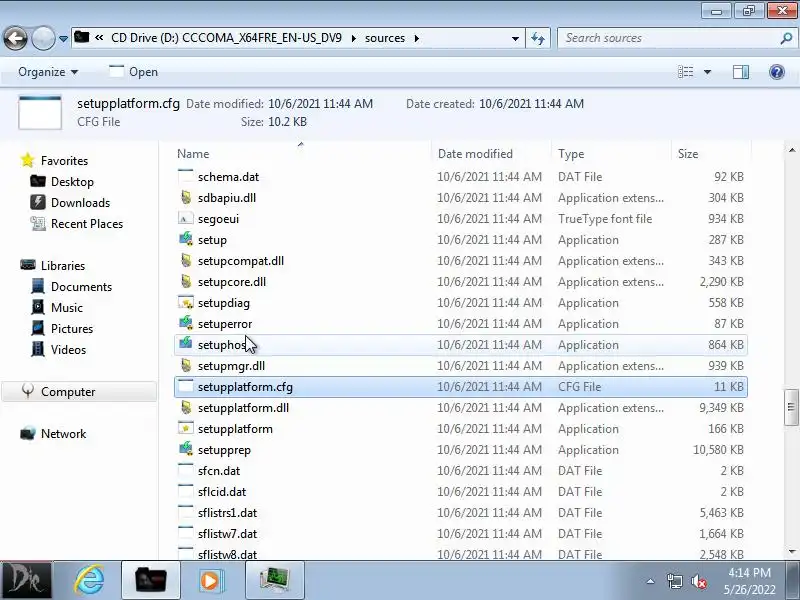Select the schema.dat file

pos(228,177)
